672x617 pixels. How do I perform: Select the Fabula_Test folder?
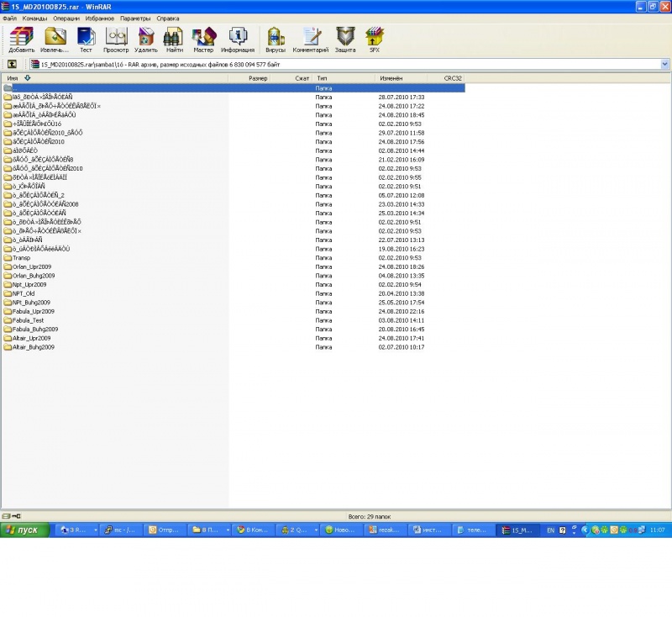point(29,320)
